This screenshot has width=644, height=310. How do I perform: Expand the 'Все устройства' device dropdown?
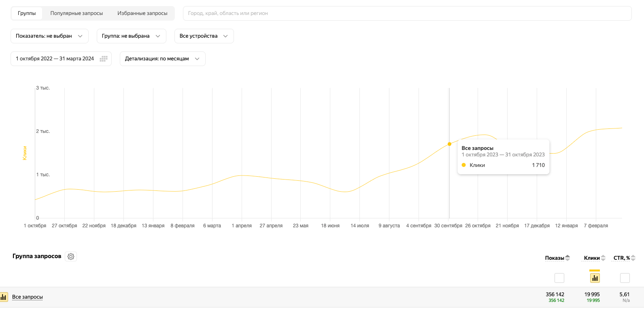tap(204, 36)
